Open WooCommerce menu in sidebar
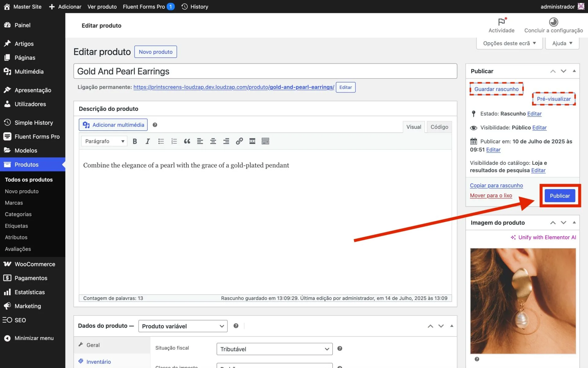Screen dimensions: 588x368 [35, 264]
